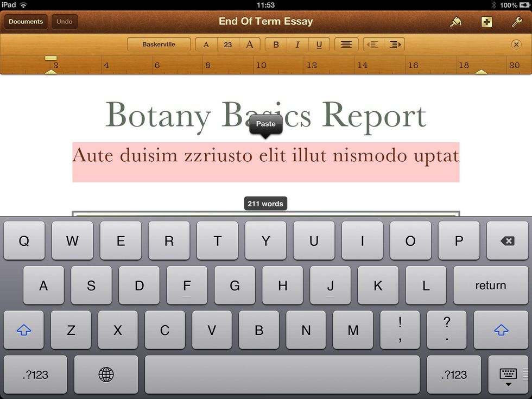
Task: Switch language with the globe key
Action: (x=106, y=375)
